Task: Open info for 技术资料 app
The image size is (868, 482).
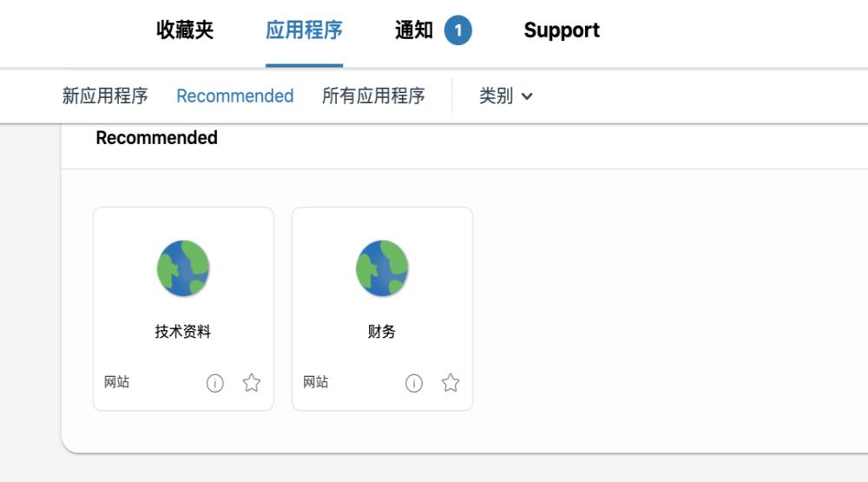Action: coord(214,383)
